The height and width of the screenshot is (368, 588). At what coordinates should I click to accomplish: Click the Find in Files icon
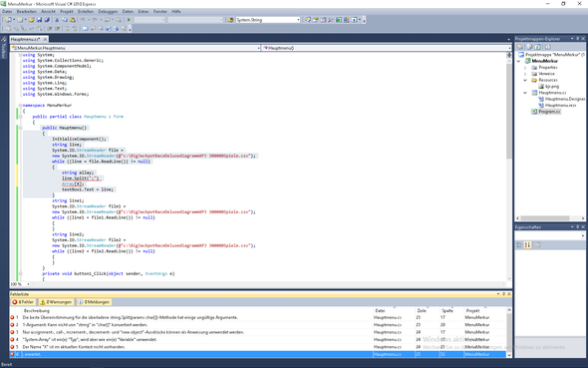coord(230,20)
